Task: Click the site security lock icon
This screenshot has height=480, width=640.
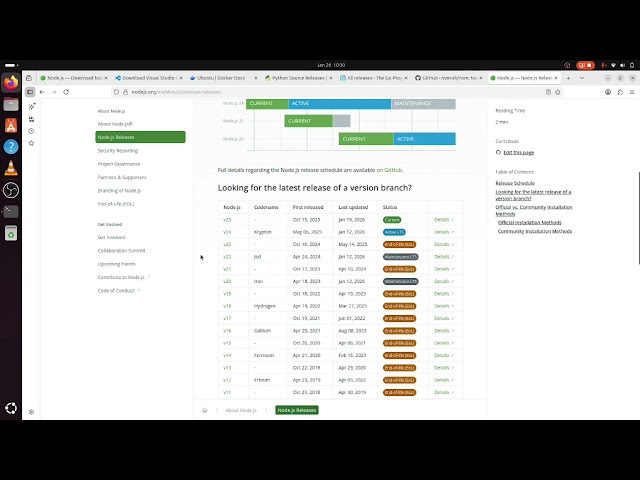Action: [126, 92]
